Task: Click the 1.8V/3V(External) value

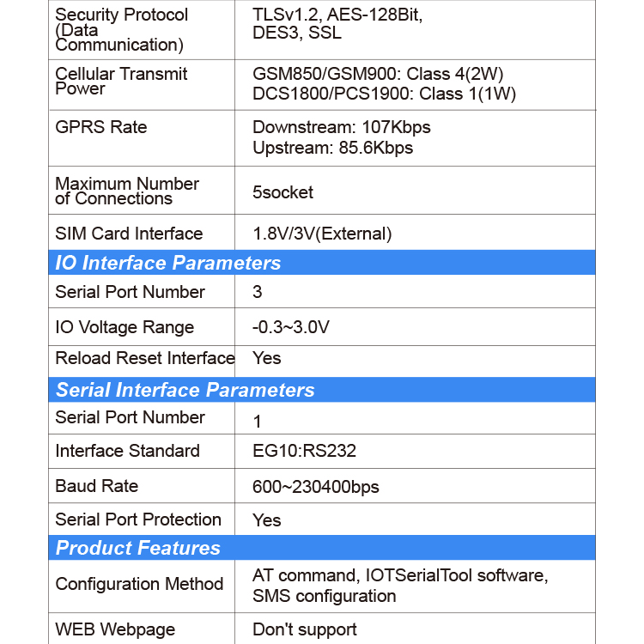Action: [322, 234]
